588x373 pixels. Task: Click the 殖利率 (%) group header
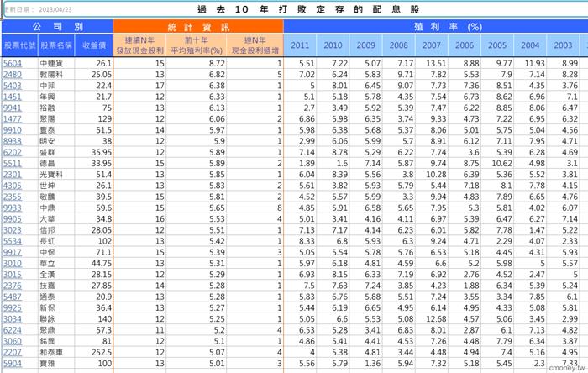[436, 27]
